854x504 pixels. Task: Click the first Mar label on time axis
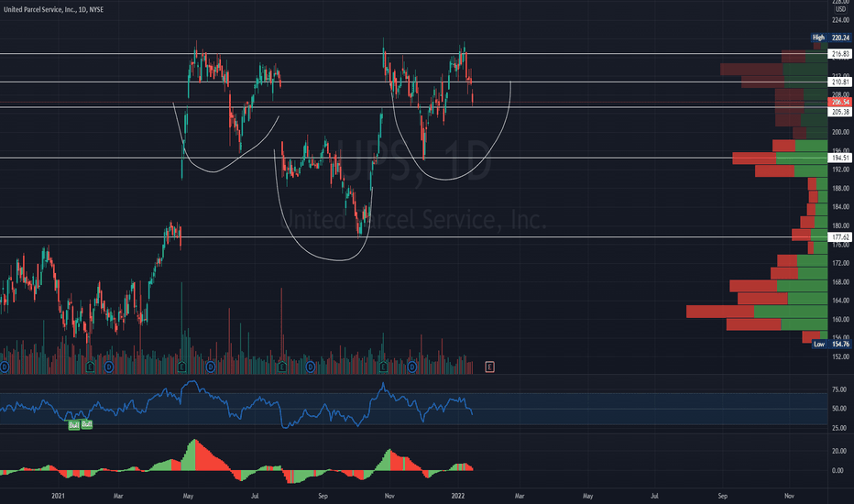click(118, 496)
